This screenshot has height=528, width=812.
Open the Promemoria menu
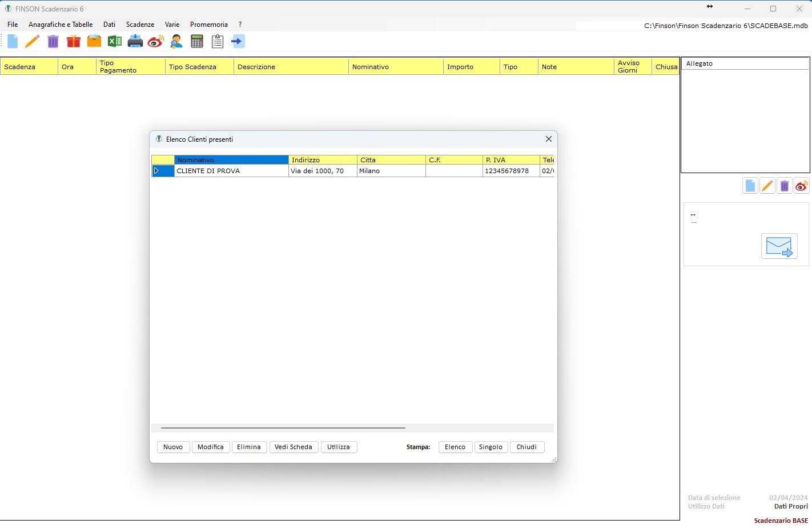coord(209,25)
